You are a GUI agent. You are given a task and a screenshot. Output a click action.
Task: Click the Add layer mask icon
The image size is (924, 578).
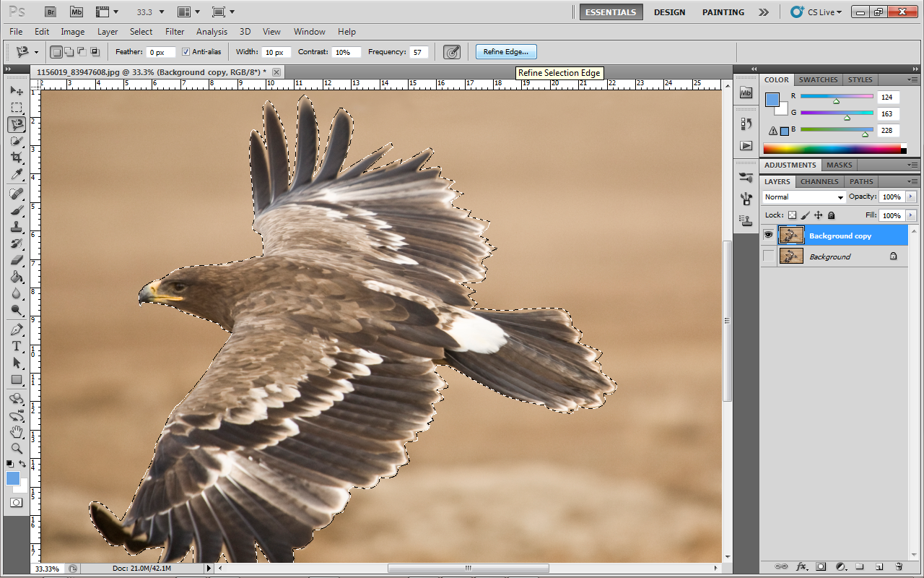tap(821, 566)
